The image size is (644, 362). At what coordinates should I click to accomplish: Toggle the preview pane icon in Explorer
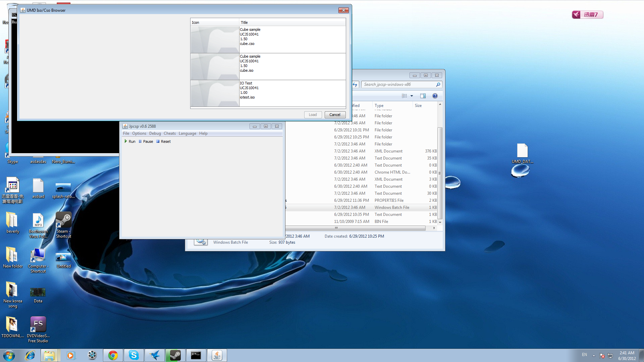423,96
